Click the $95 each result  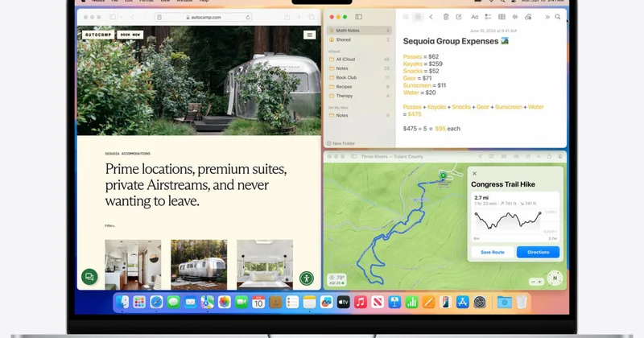click(x=448, y=129)
